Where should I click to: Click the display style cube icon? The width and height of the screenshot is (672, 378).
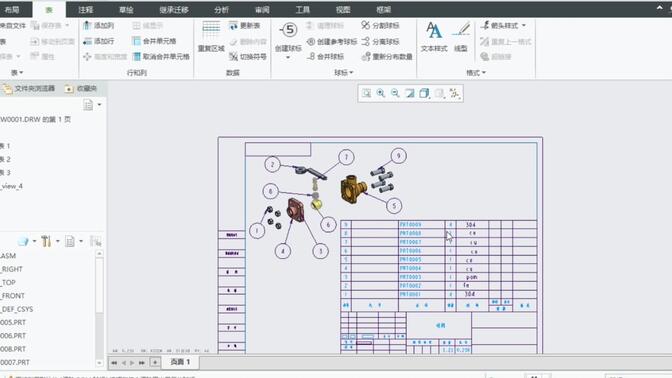[x=424, y=93]
